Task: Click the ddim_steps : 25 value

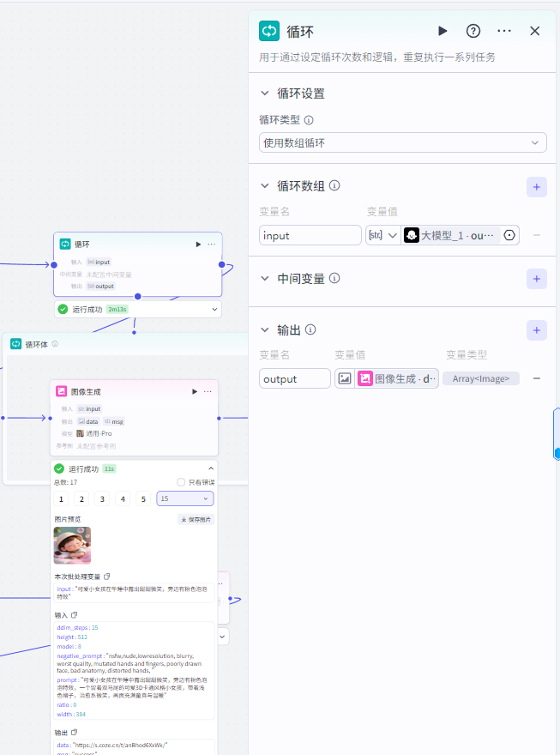Action: 77,627
